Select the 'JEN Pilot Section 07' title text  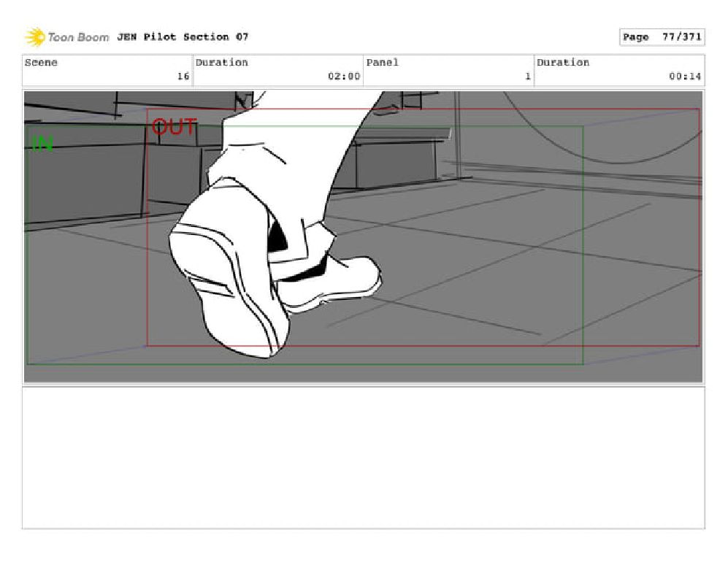(x=183, y=36)
